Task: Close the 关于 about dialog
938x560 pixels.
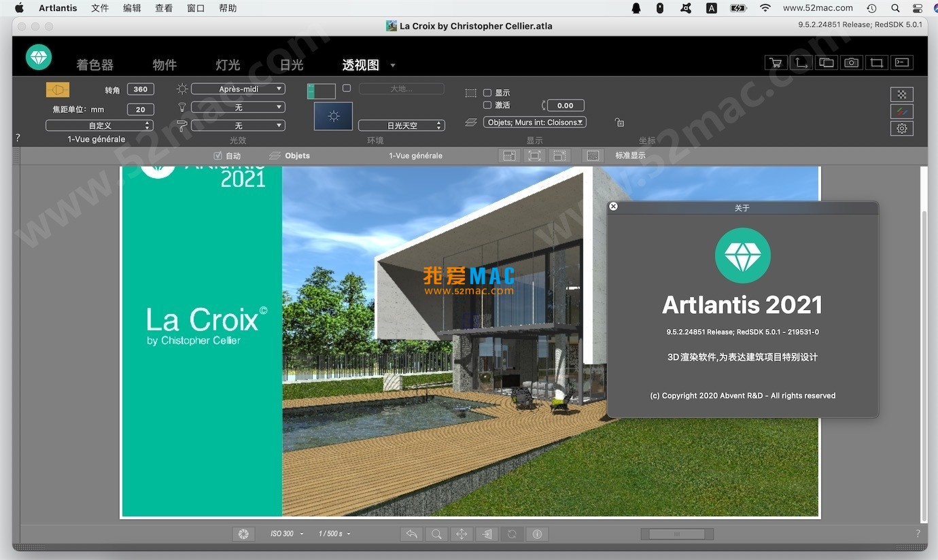Action: [613, 207]
